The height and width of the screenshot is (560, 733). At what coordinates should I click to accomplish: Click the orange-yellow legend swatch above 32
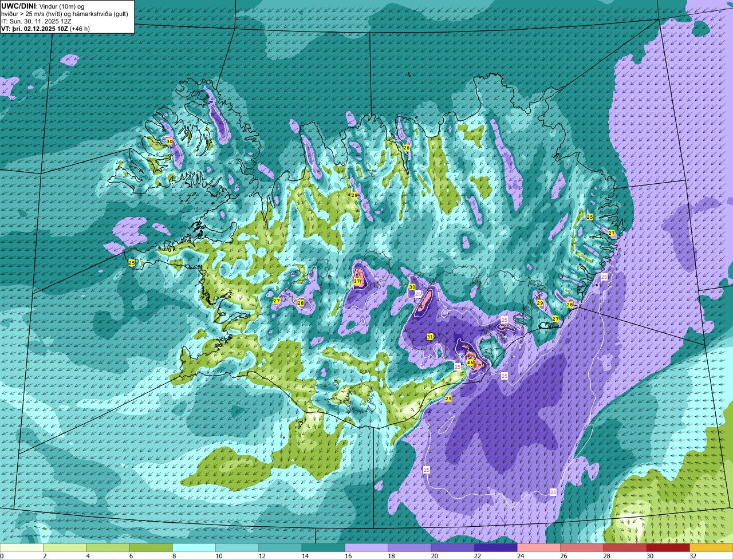tap(711, 547)
